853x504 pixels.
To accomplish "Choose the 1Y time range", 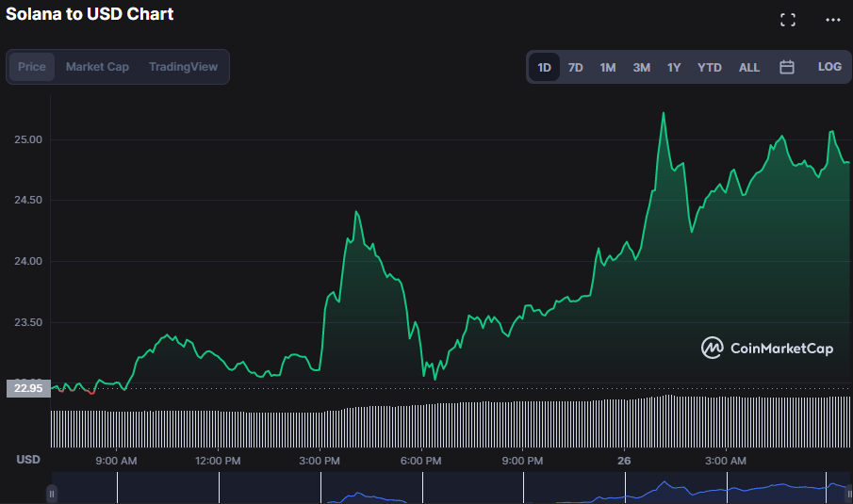I will click(674, 68).
